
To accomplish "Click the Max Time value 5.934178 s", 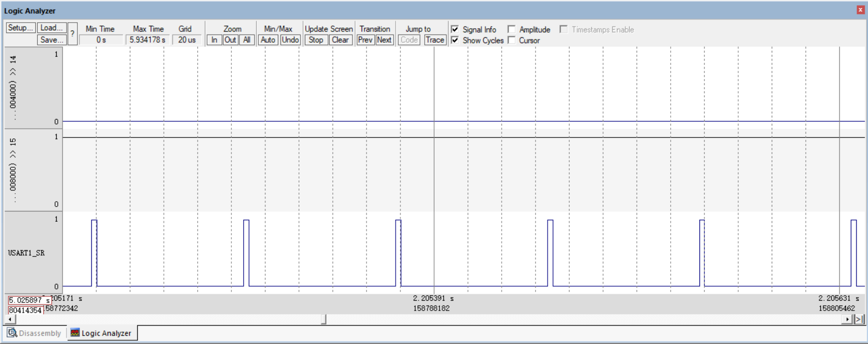I will (x=148, y=39).
